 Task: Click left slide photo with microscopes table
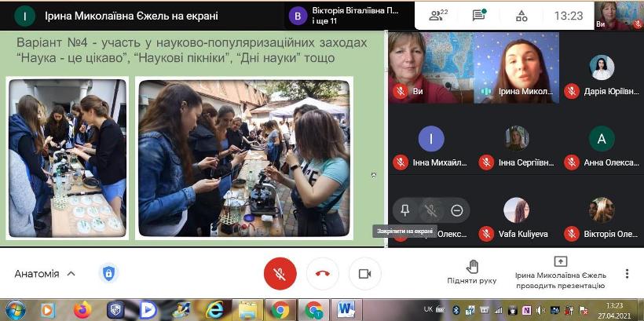click(68, 158)
